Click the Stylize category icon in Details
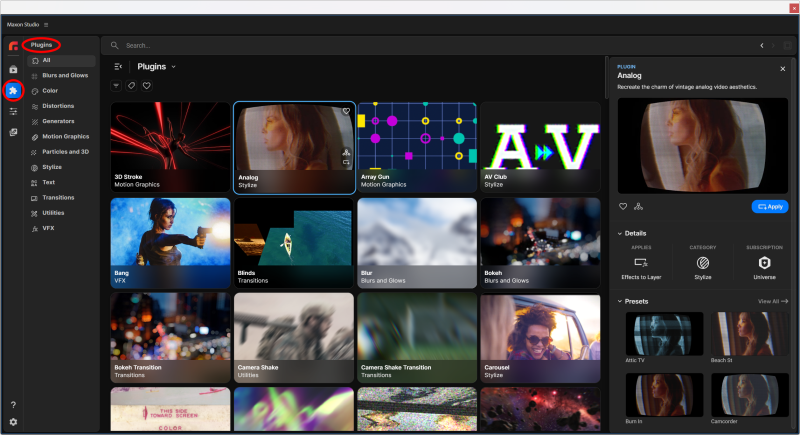The image size is (800, 435). (x=703, y=263)
